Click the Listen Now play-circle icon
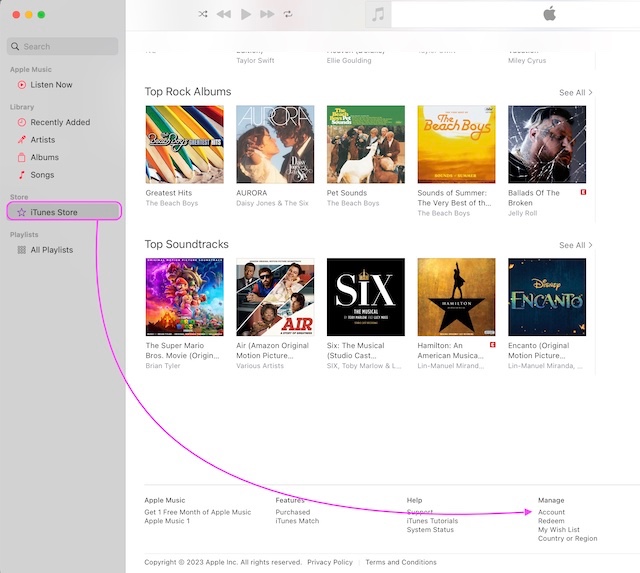Image resolution: width=640 pixels, height=573 pixels. [22, 85]
